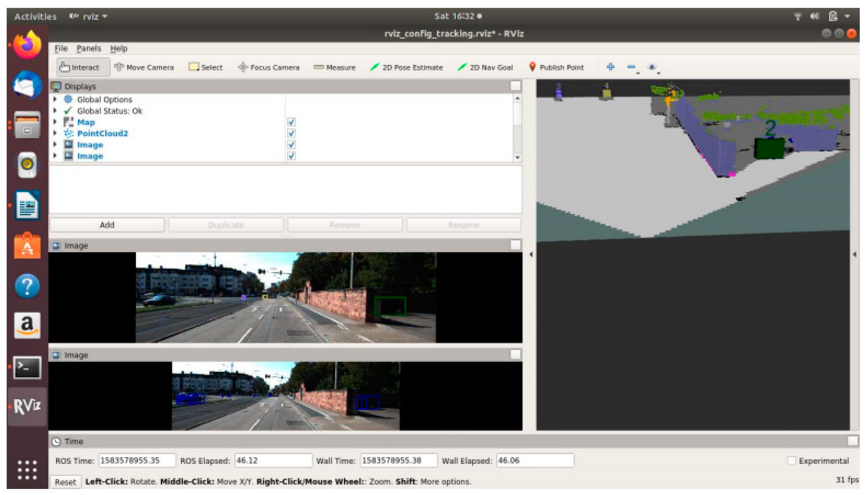The width and height of the screenshot is (868, 495).
Task: Open the Panels menu
Action: coord(88,48)
